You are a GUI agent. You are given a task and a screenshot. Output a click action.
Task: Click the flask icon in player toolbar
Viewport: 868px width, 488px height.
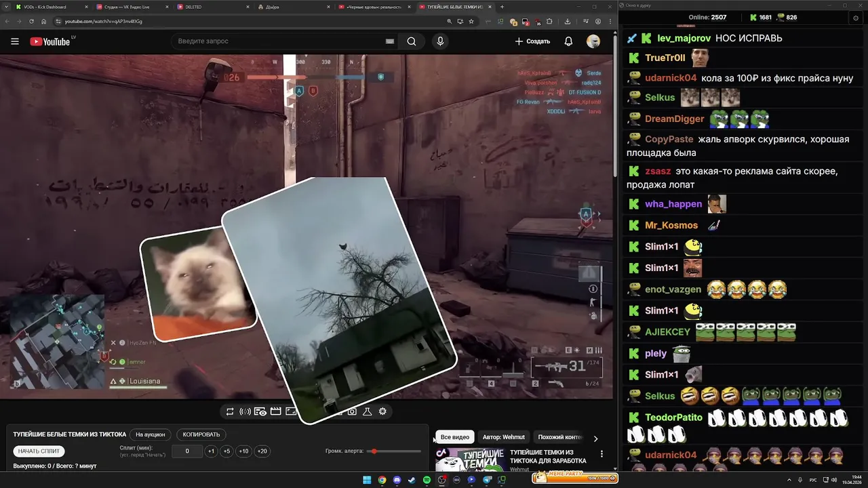(x=368, y=411)
